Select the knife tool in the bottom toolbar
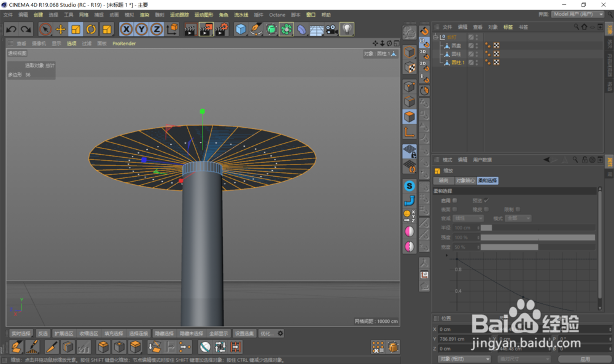The width and height of the screenshot is (614, 364). coord(51,347)
